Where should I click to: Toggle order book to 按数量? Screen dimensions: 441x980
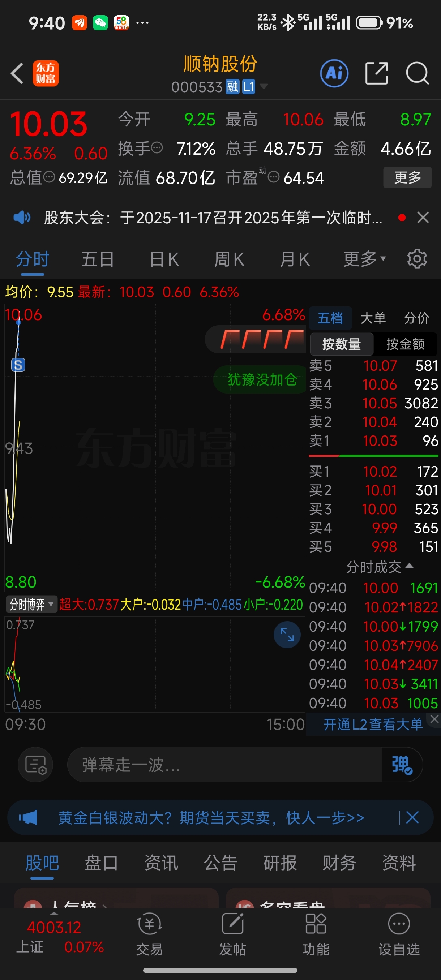click(x=341, y=344)
